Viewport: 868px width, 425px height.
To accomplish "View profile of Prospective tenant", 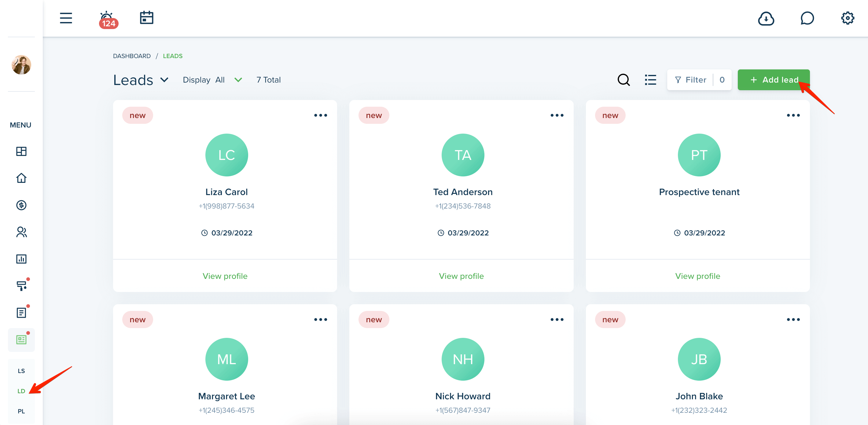I will click(697, 276).
